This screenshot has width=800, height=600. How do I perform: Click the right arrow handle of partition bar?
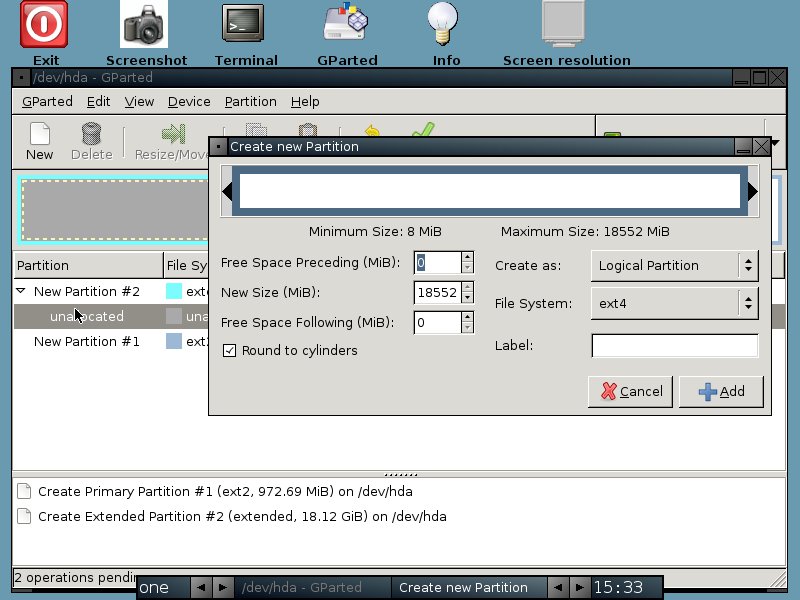coord(753,191)
